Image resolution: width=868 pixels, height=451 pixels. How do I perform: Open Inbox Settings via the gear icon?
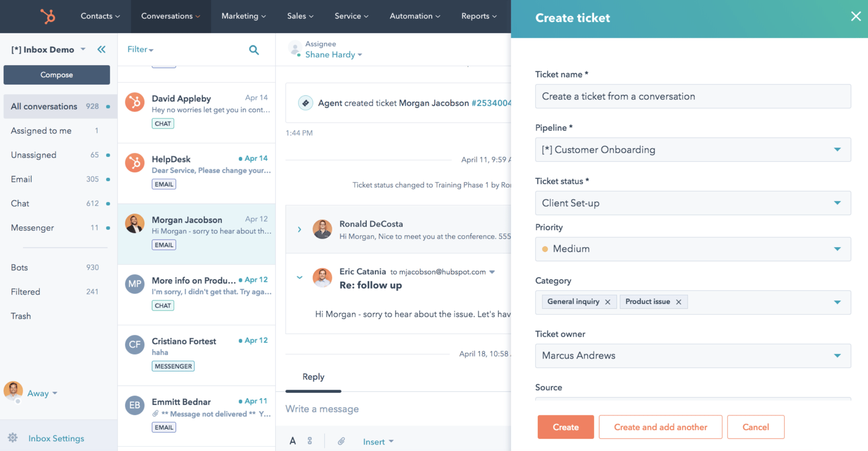[x=13, y=438]
